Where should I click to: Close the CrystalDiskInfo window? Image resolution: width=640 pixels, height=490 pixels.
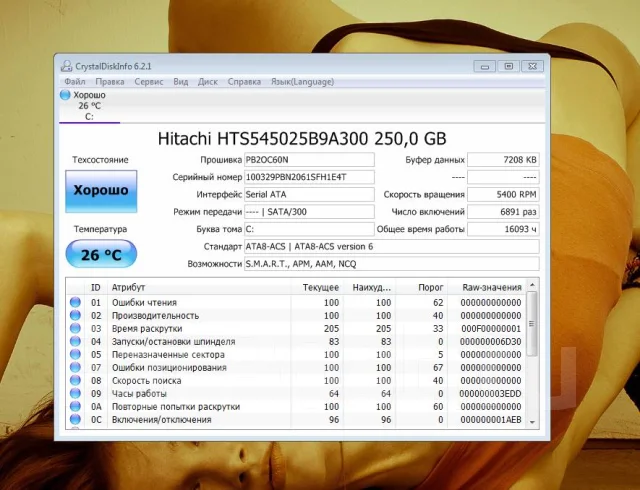tap(533, 66)
